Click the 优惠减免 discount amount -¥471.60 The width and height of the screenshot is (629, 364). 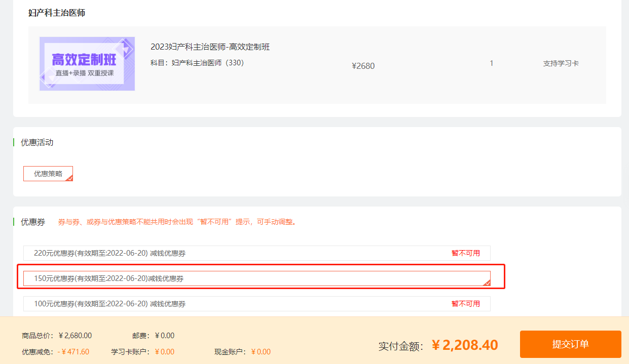click(x=73, y=352)
